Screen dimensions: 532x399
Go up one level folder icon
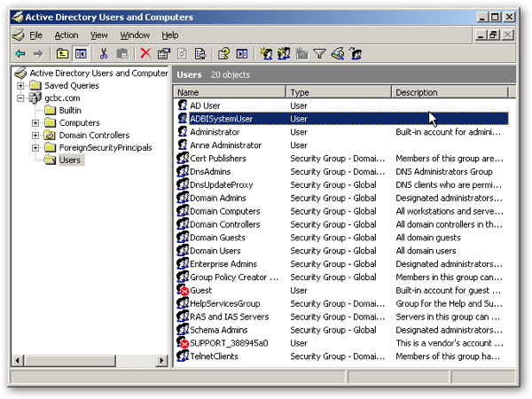click(62, 53)
